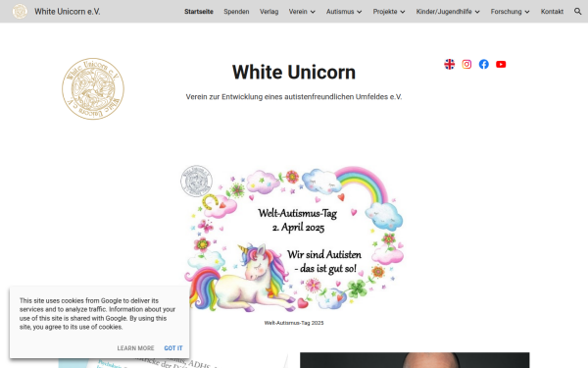Click the small site logo in header
This screenshot has height=368, width=588.
pyautogui.click(x=20, y=11)
